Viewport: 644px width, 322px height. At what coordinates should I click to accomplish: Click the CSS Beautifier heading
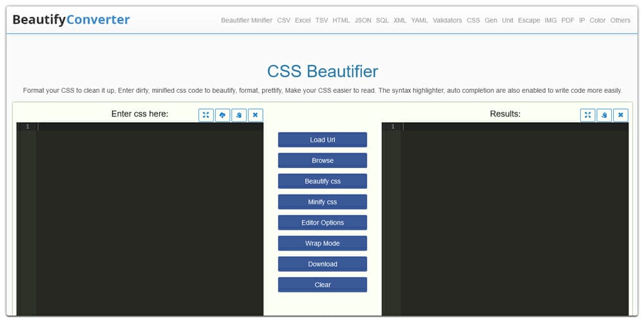pos(323,71)
